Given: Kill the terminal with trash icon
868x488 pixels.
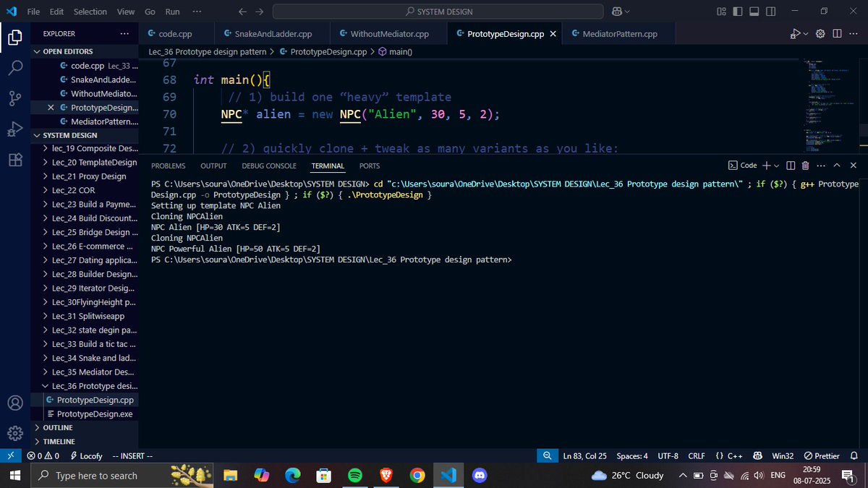Looking at the screenshot, I should click(x=805, y=166).
